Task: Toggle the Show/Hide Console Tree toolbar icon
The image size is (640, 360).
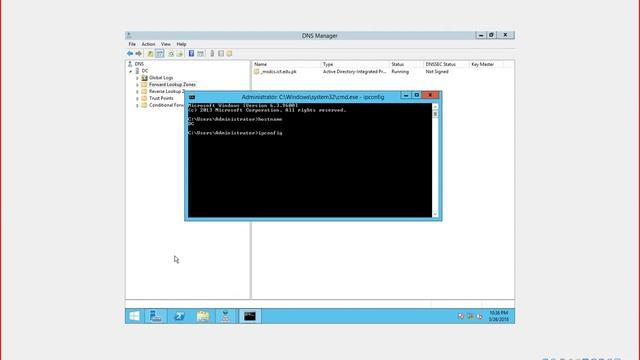Action: tap(160, 53)
